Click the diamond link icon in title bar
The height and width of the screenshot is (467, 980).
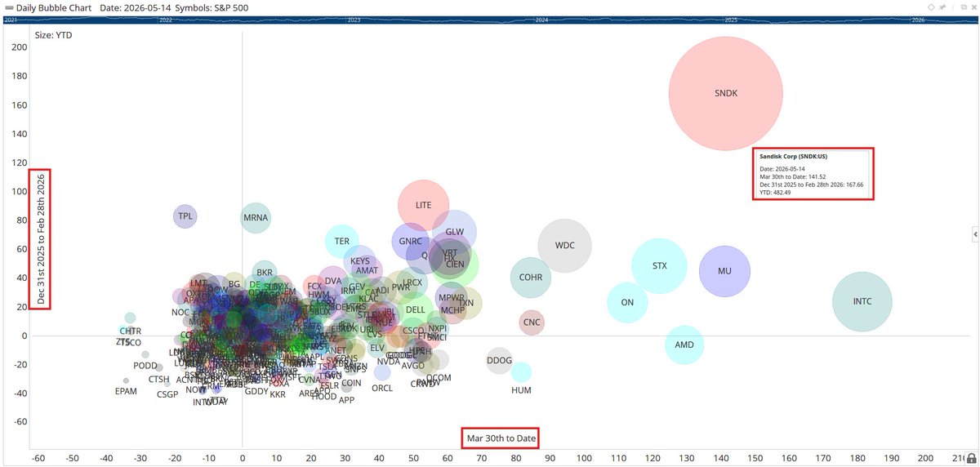[x=931, y=7]
